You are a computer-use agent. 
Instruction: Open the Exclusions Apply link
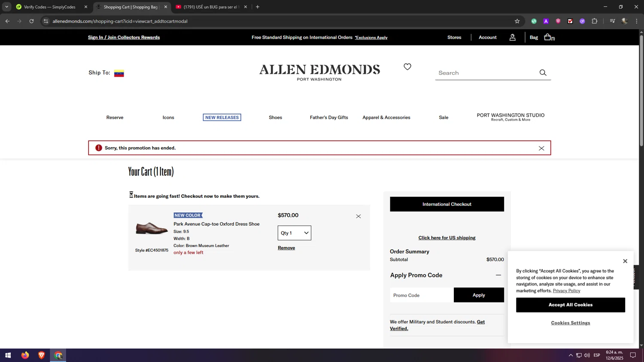371,38
